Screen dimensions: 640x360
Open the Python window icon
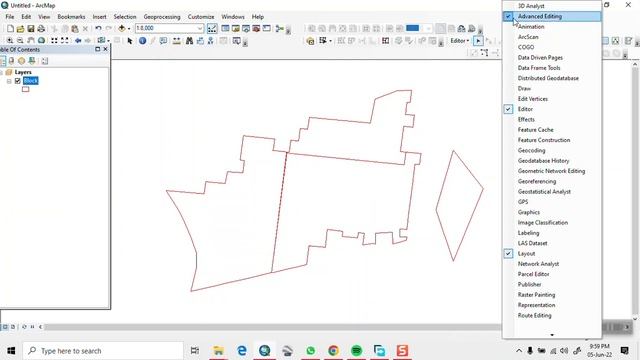click(267, 29)
